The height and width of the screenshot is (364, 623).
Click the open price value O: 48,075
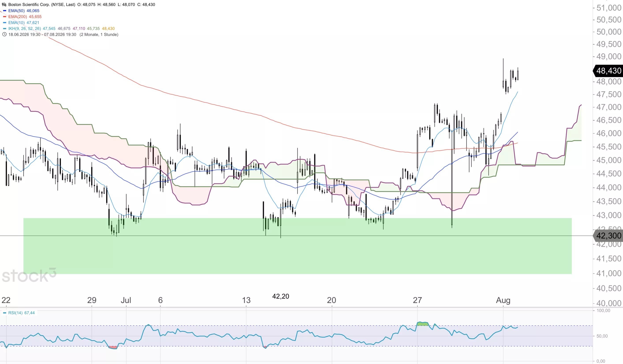click(86, 4)
